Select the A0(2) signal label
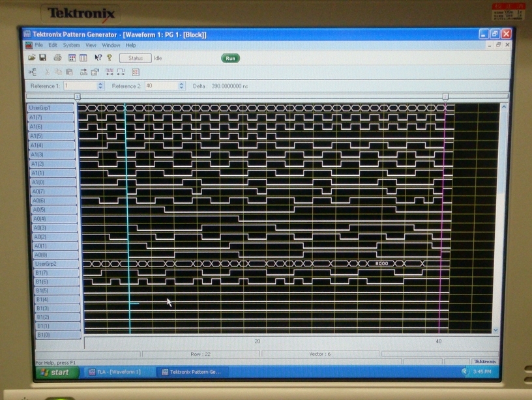 click(x=55, y=237)
